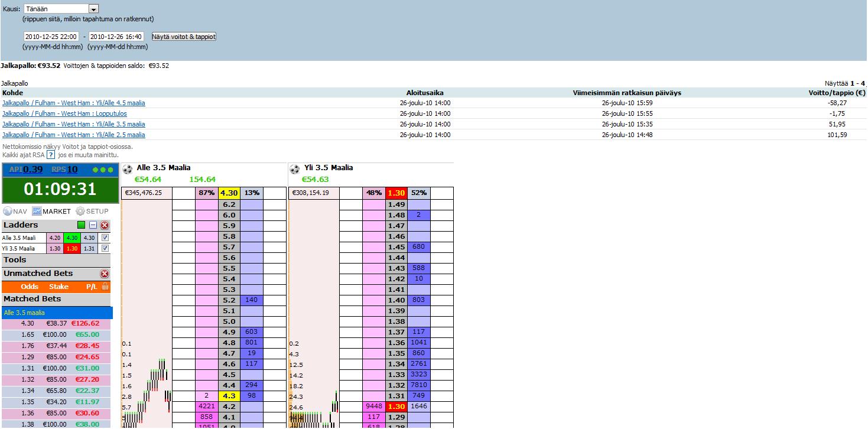This screenshot has width=868, height=429.
Task: Uncheck the Alle 3.5 Maali ladder checkbox
Action: click(x=105, y=238)
